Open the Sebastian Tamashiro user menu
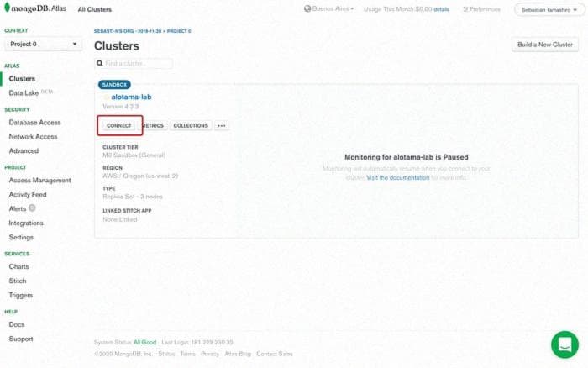Screen dimensions: 588x368 pyautogui.click(x=549, y=10)
